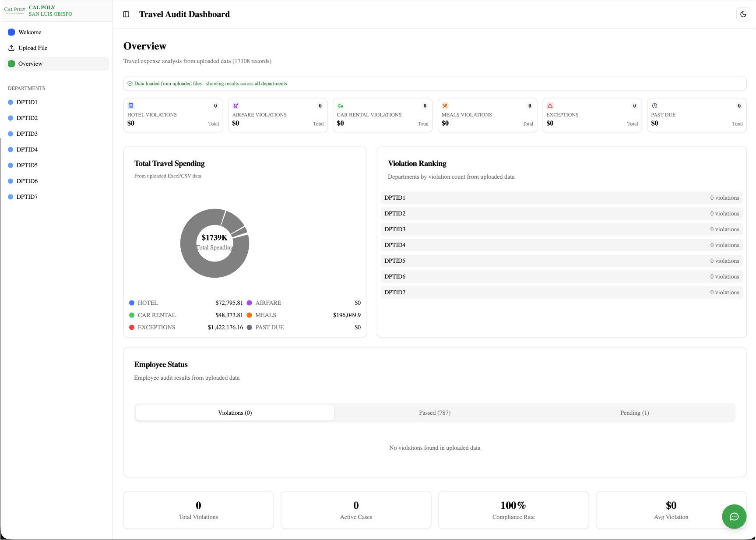Switch to the Pending employee tab
Viewport: 756px width, 540px height.
pyautogui.click(x=634, y=413)
